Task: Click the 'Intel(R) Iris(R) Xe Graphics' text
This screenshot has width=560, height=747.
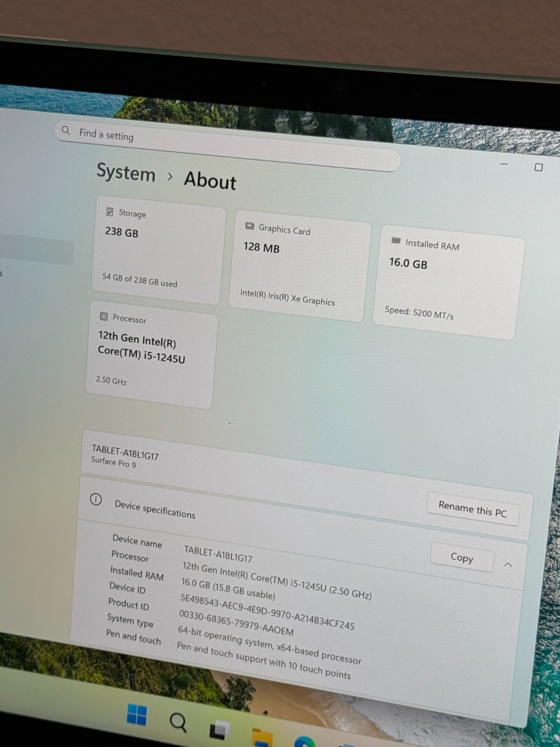Action: pos(287,297)
